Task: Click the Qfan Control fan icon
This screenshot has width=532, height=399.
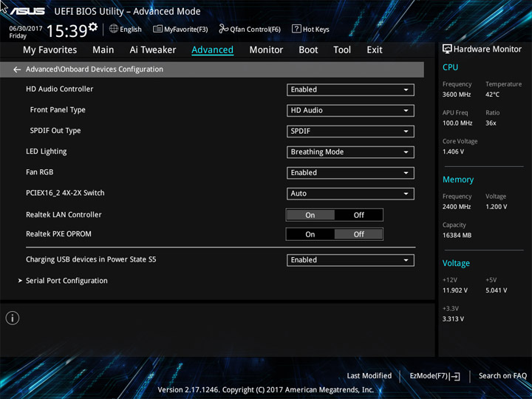Action: tap(224, 29)
